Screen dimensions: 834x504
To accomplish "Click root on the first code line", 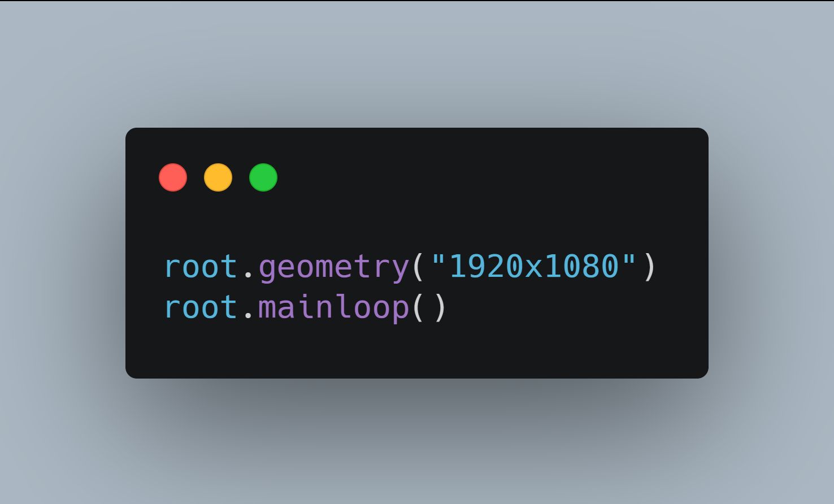I will pyautogui.click(x=201, y=267).
